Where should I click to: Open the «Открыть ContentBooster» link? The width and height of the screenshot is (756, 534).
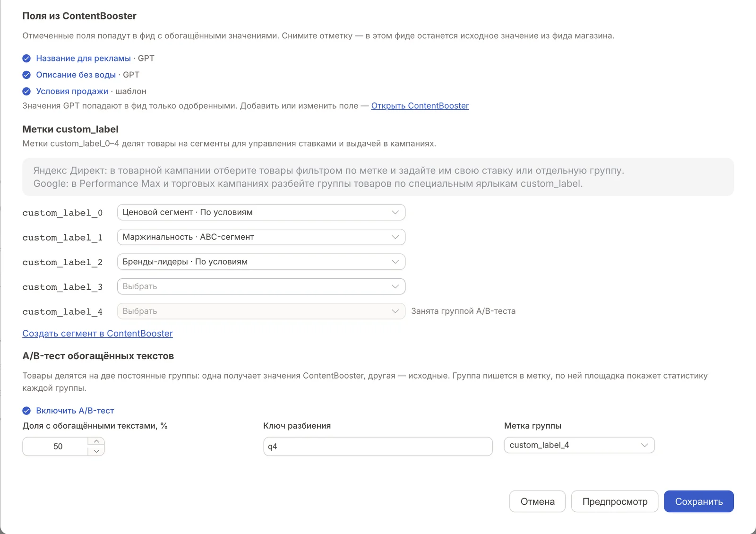420,106
